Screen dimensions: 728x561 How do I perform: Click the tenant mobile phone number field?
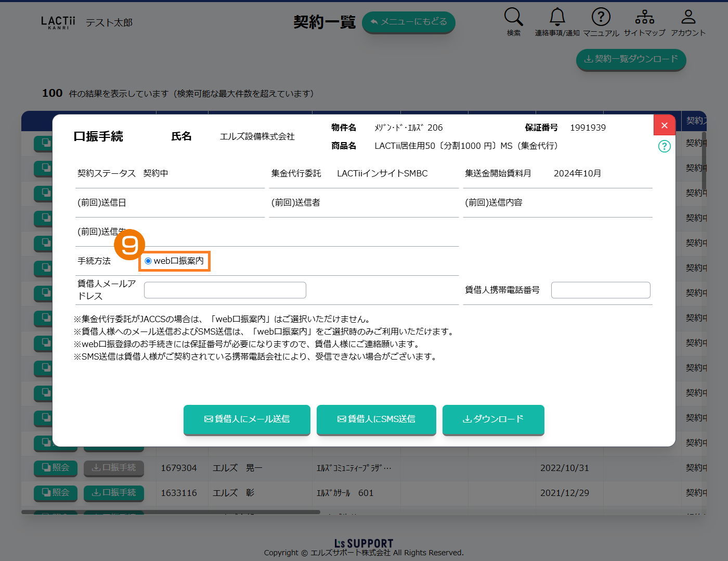600,290
